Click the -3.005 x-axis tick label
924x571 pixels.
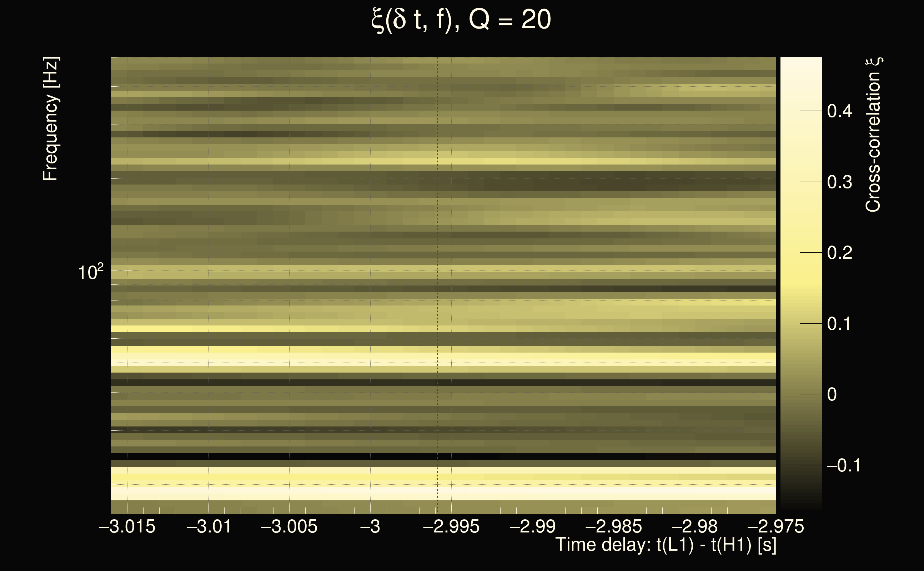click(289, 526)
